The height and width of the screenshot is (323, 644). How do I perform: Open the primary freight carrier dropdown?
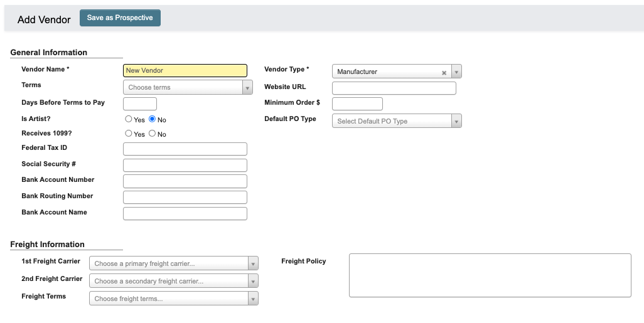(x=174, y=263)
